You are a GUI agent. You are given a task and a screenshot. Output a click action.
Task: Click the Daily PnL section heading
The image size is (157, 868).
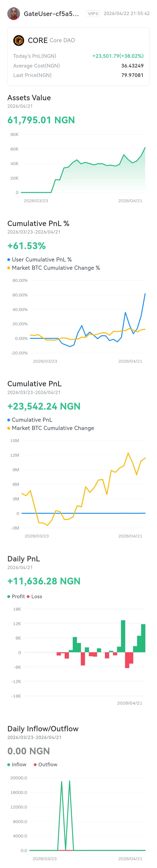24,559
